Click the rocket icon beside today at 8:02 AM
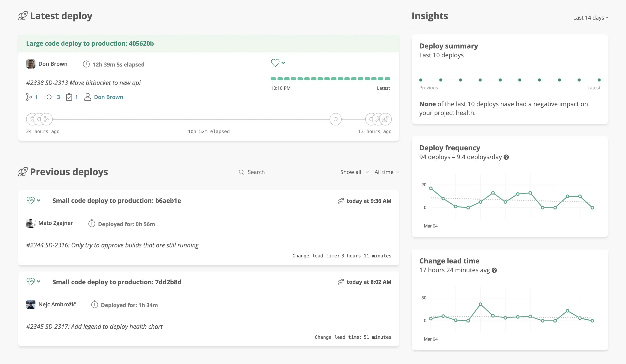 point(341,282)
